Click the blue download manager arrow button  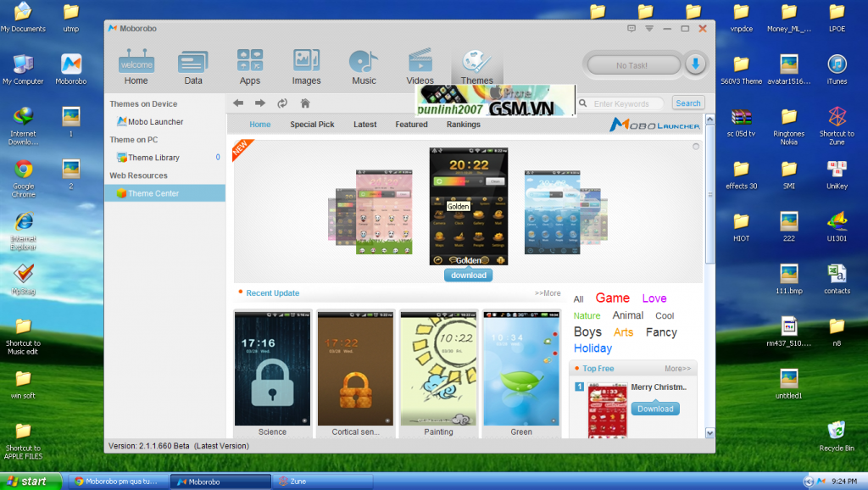click(695, 64)
